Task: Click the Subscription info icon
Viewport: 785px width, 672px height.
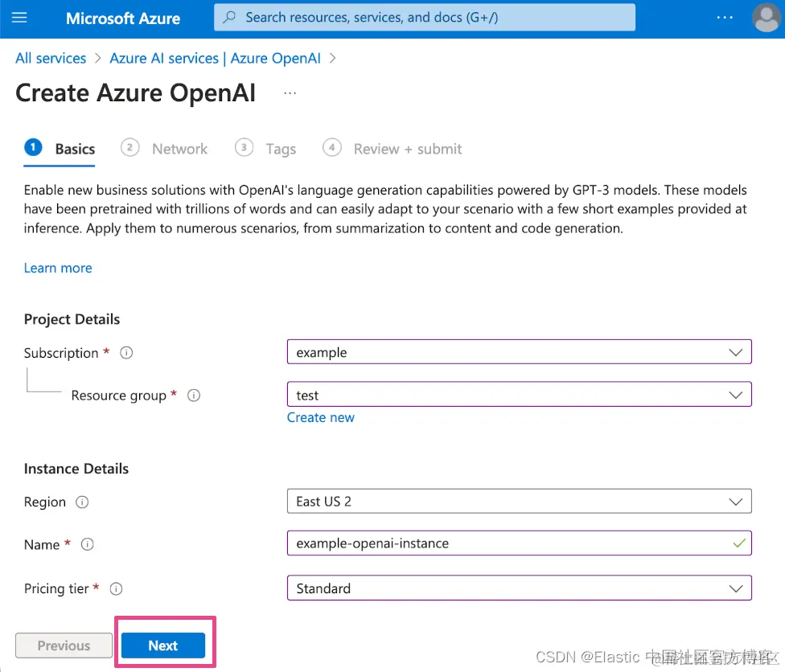Action: [x=125, y=352]
